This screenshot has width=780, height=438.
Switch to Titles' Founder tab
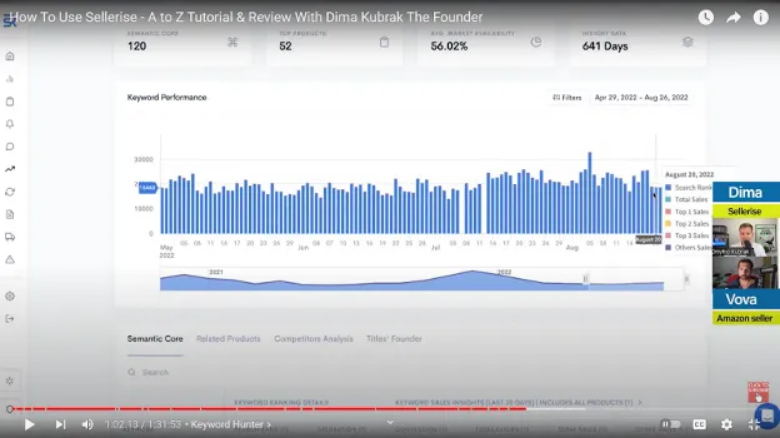[x=394, y=339]
